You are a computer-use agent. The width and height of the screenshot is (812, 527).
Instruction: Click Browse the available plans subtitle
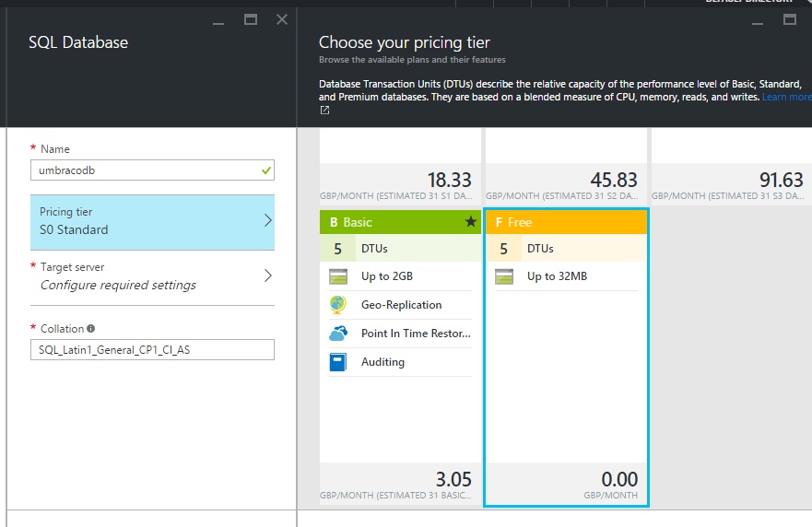coord(412,60)
